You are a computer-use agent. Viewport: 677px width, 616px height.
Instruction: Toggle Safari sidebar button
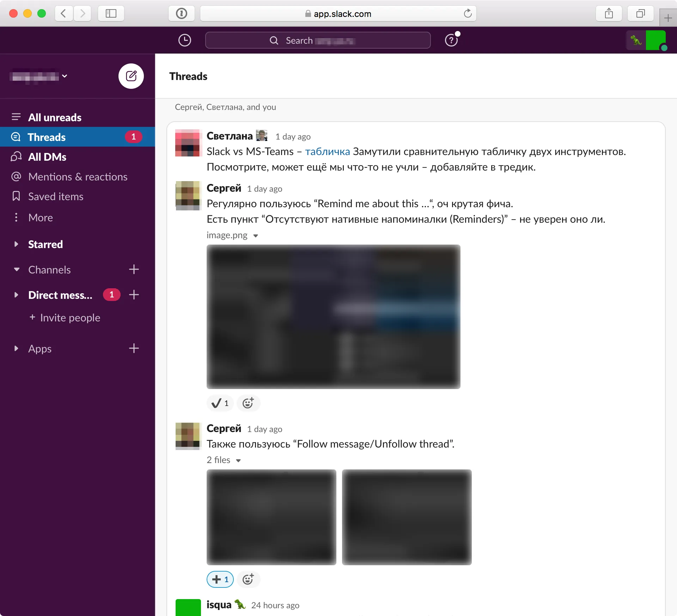pyautogui.click(x=111, y=14)
